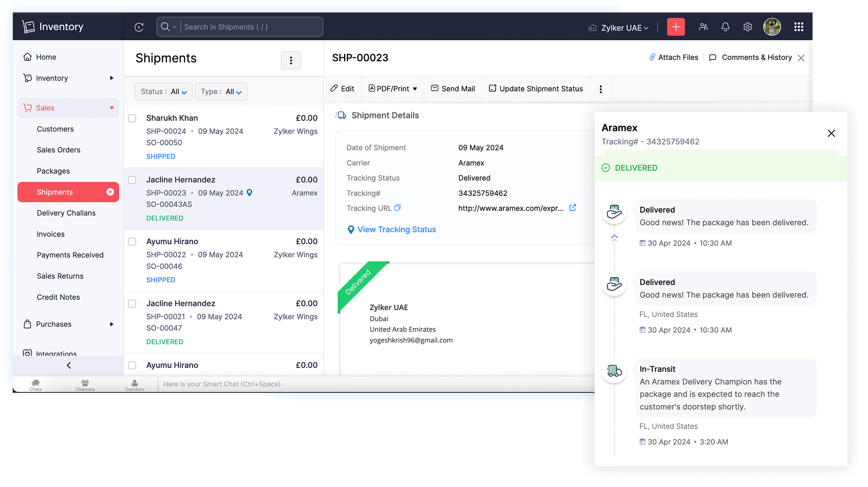Tick the checkbox for Sharukh Khan's shipment
Viewport: 868px width, 487px height.
(132, 118)
